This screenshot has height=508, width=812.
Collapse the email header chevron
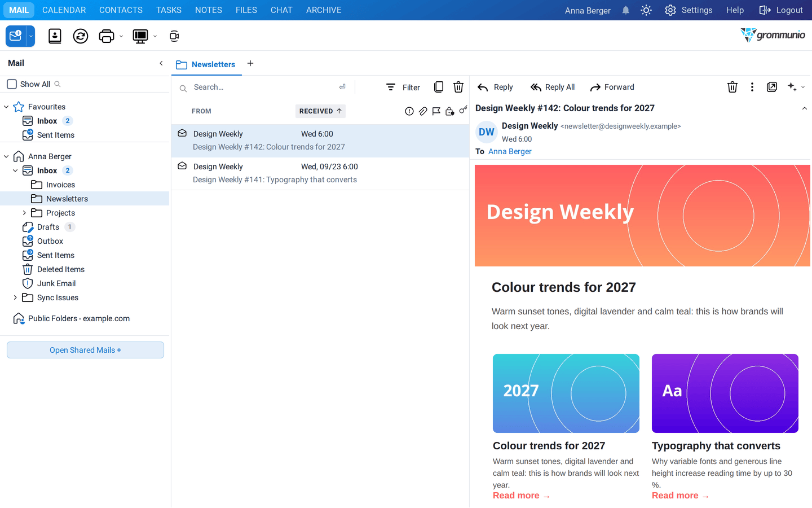(805, 108)
